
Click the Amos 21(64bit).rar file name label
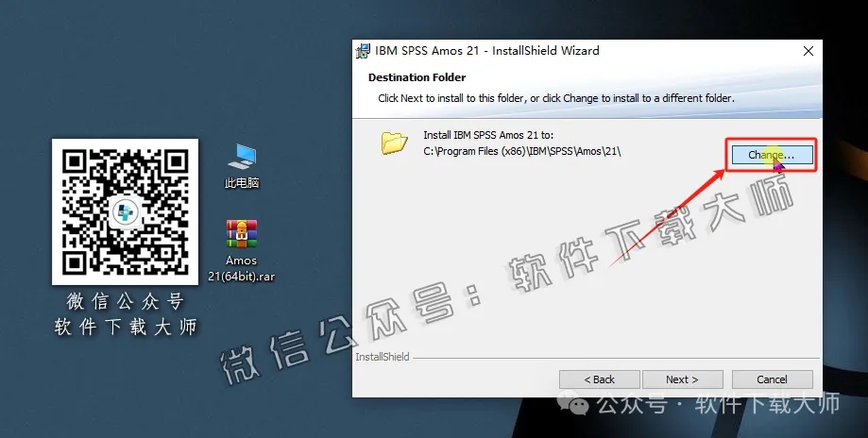click(x=242, y=268)
